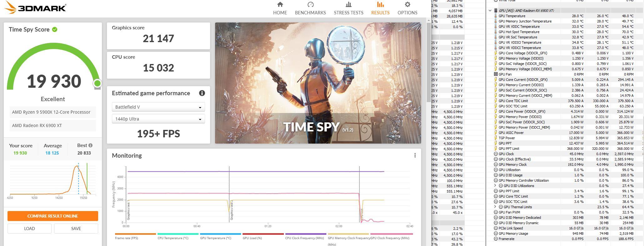Select the GPU Core Power (VDDCR_GFX) row
Viewport: 644px width, 246px height.
click(564, 111)
